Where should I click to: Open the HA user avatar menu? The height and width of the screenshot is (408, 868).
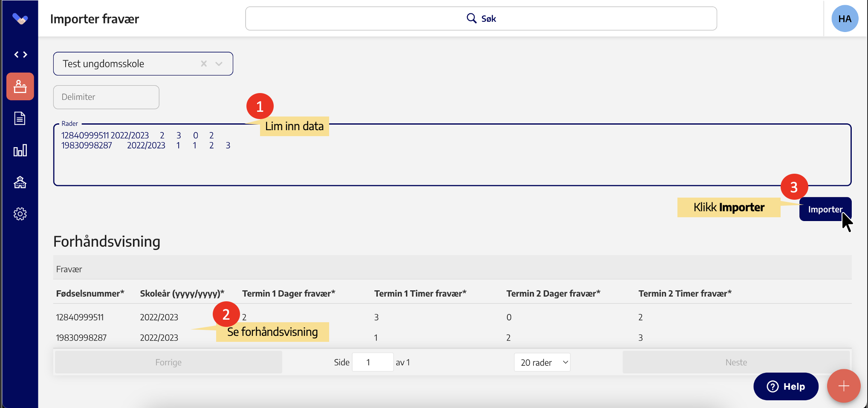click(x=845, y=19)
